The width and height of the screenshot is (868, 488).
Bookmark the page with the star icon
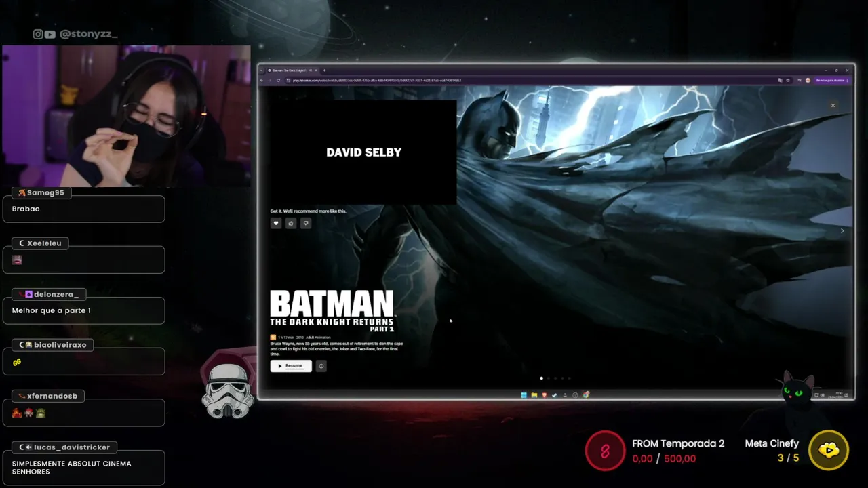(x=787, y=80)
